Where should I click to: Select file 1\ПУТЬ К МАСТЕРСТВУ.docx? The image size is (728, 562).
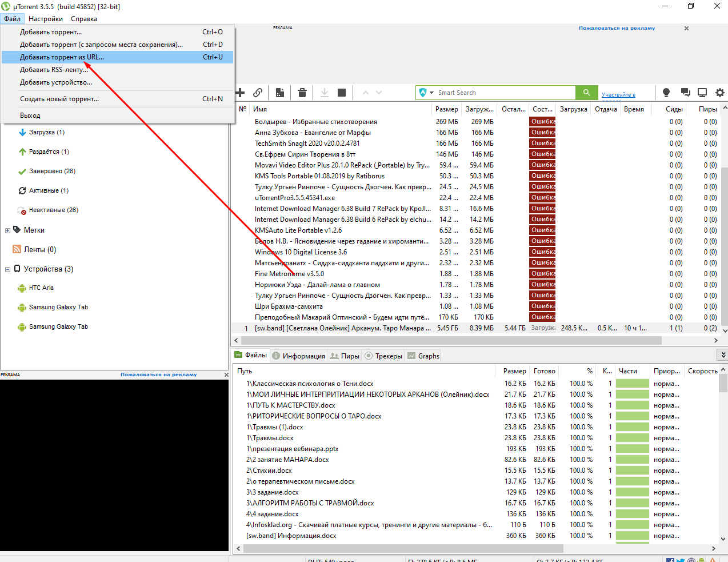point(291,405)
